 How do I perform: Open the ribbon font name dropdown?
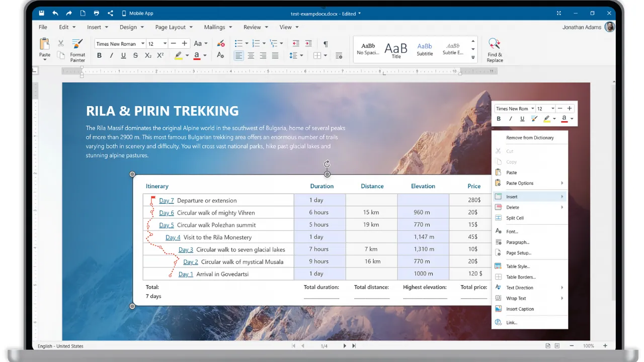coord(143,44)
